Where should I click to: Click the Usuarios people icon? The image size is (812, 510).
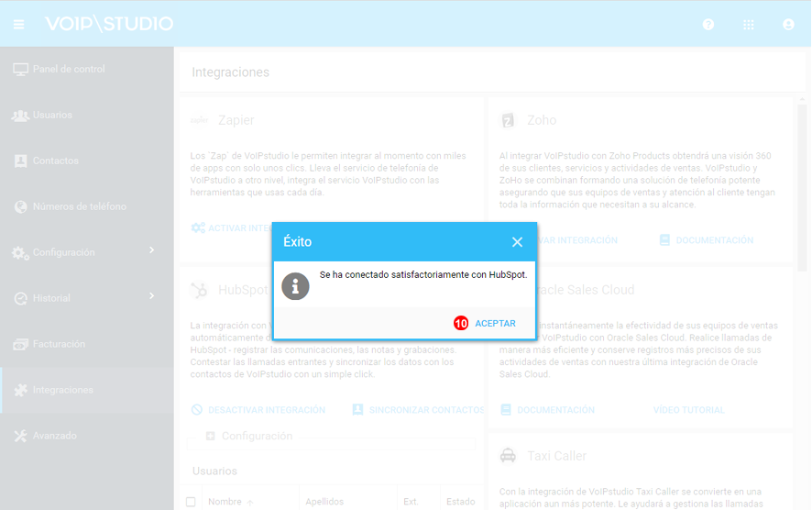[x=20, y=116]
